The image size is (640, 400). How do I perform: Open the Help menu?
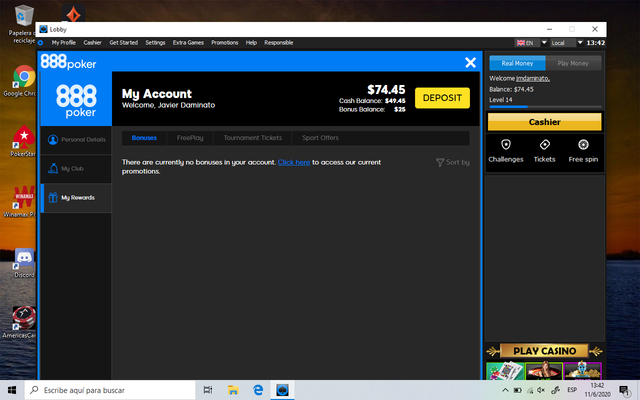251,42
